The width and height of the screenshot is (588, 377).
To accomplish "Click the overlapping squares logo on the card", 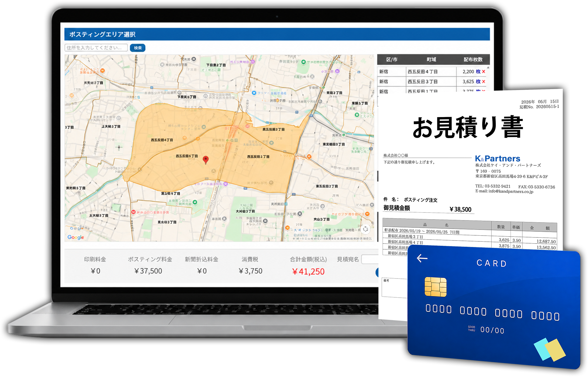I will tap(550, 350).
